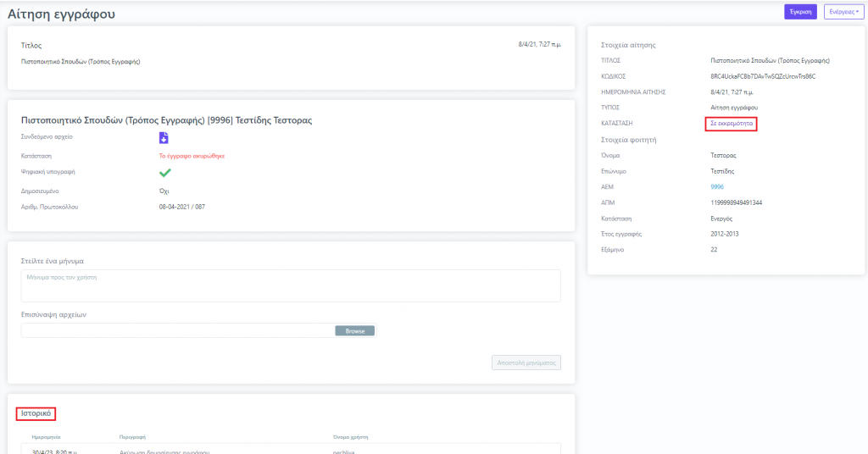This screenshot has width=868, height=454.
Task: Click the Δημοσιευμένο value Όχι
Action: point(164,191)
